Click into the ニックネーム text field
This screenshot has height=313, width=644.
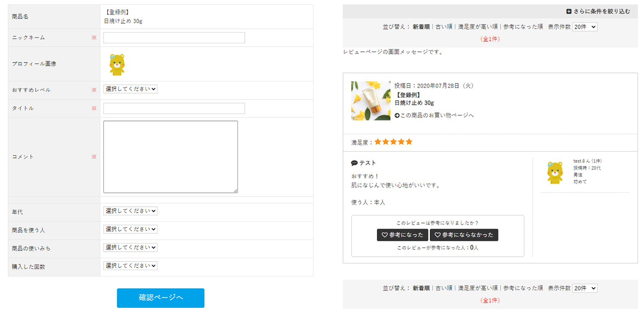(174, 38)
